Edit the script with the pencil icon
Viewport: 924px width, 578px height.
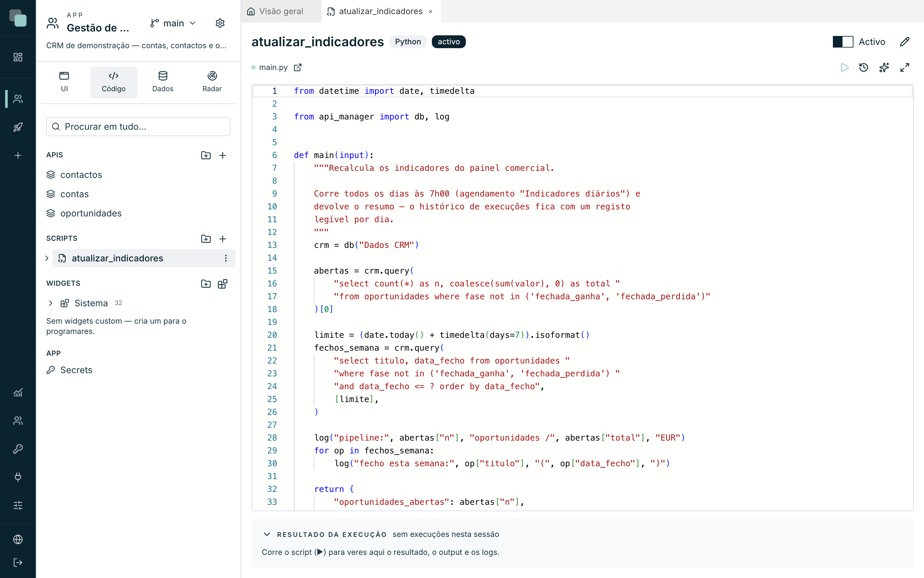click(904, 42)
